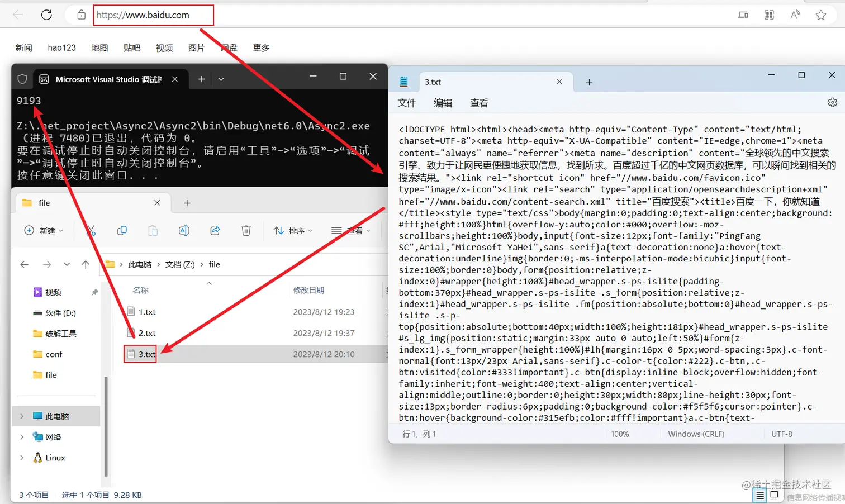Screen dimensions: 845x504
Task: Click 文档 (Z:) in the breadcrumb
Action: coord(180,265)
